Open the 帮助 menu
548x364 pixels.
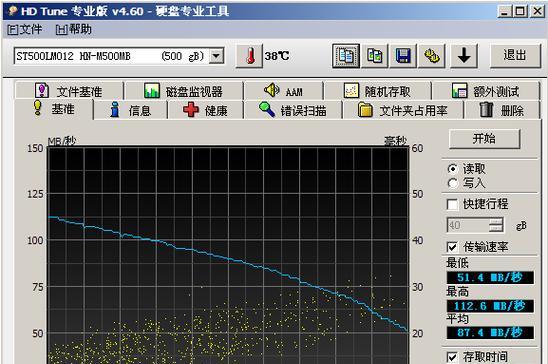click(74, 30)
